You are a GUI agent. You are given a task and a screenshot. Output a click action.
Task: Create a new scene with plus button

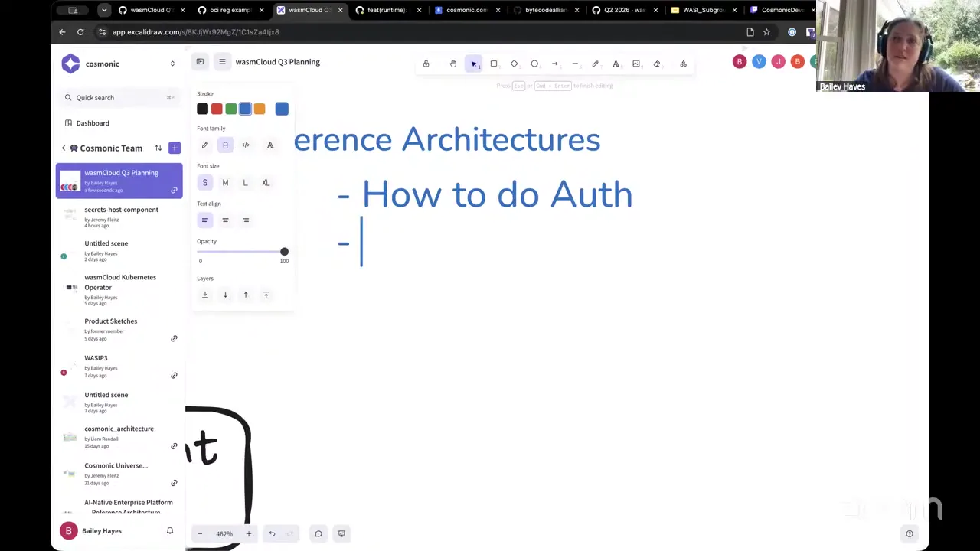click(x=175, y=148)
